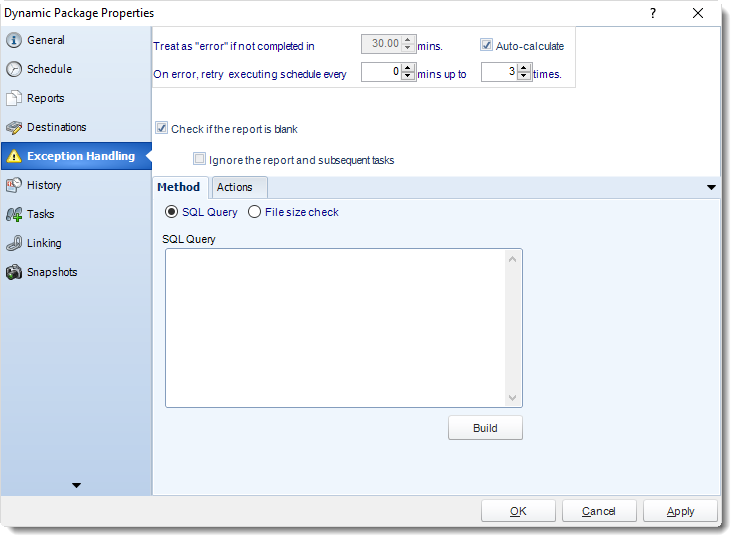Toggle the Auto-calculate checkbox

(486, 45)
